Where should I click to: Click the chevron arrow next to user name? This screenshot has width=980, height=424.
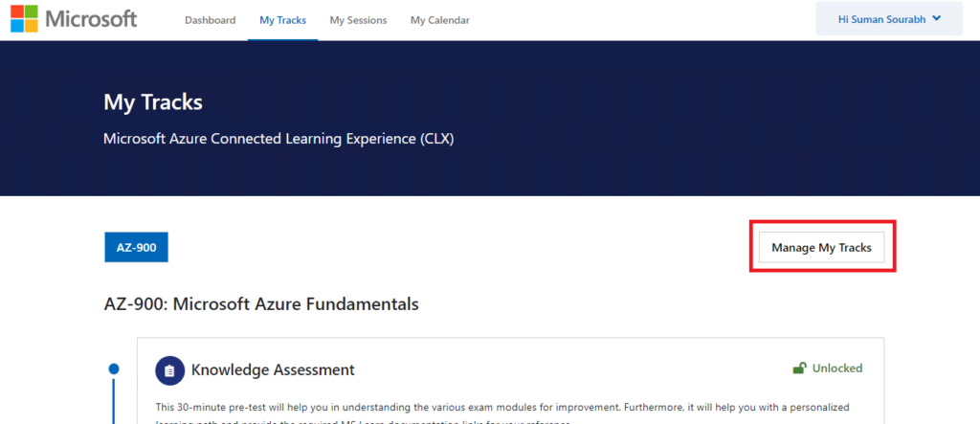(936, 19)
